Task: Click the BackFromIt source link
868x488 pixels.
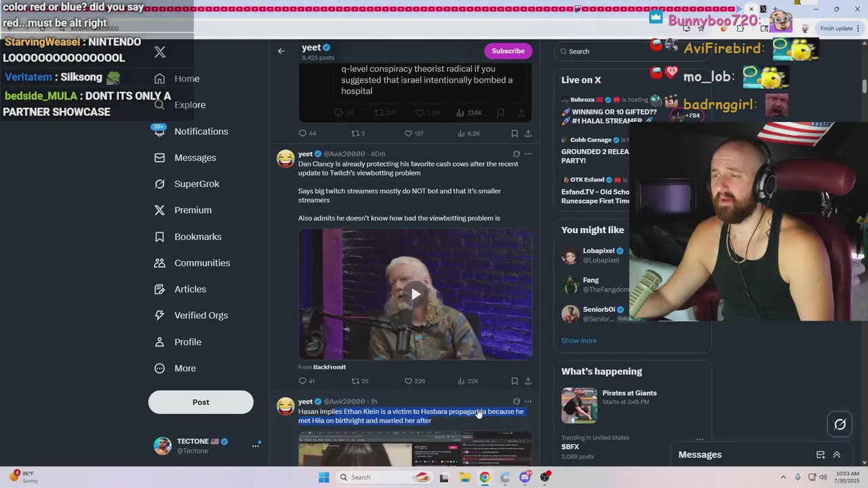Action: click(330, 367)
